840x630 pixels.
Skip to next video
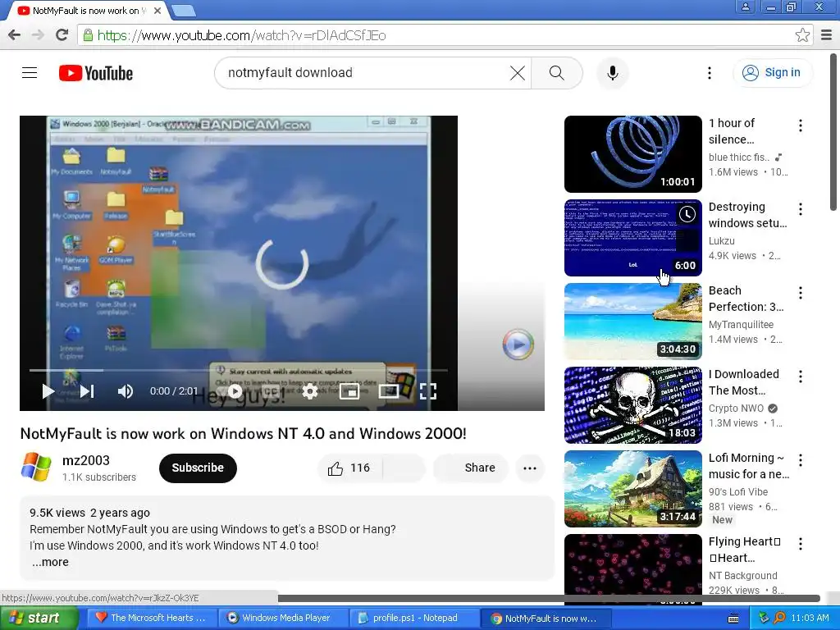87,391
